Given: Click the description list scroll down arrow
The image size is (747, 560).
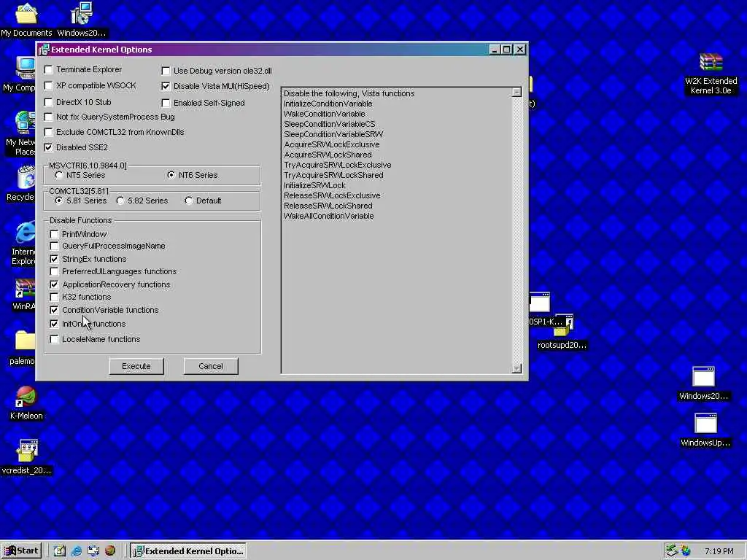Looking at the screenshot, I should click(x=516, y=368).
